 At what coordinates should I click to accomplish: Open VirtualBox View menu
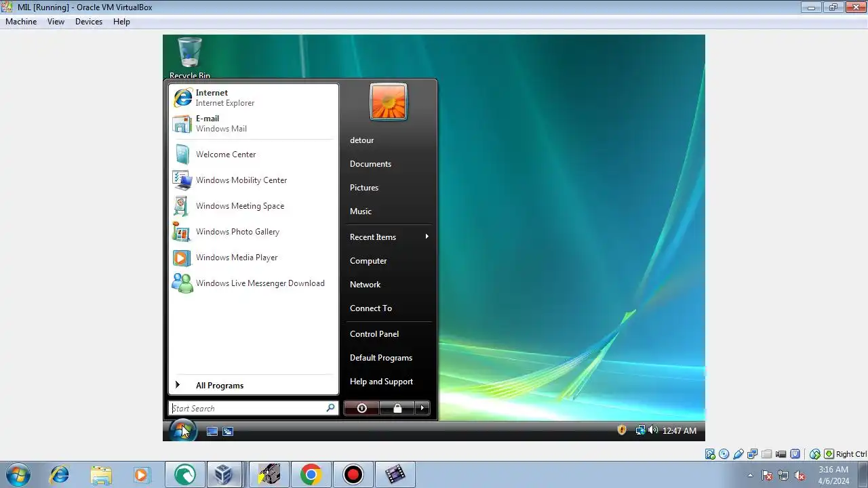pos(56,22)
